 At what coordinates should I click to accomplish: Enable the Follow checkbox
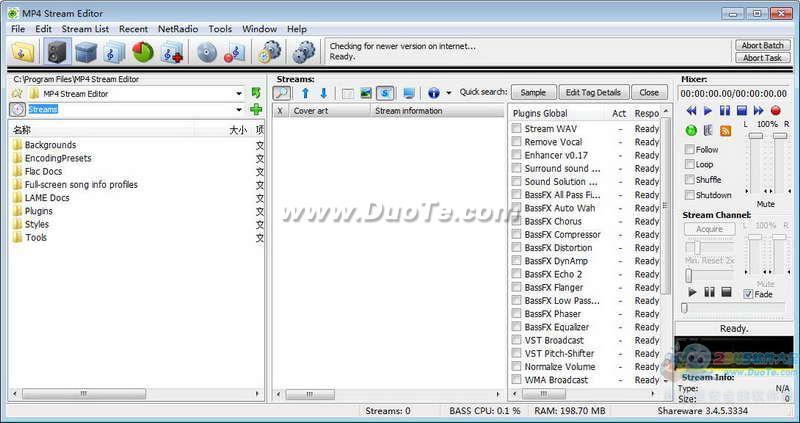[690, 150]
